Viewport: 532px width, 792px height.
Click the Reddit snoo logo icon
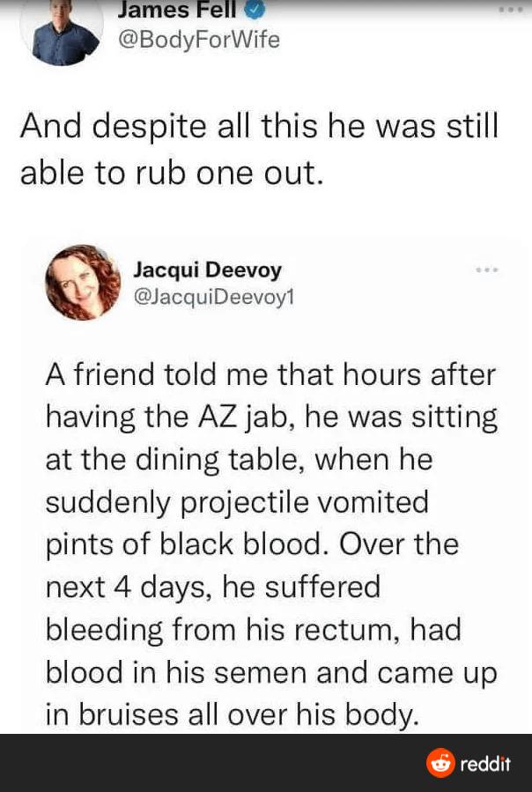coord(439,765)
